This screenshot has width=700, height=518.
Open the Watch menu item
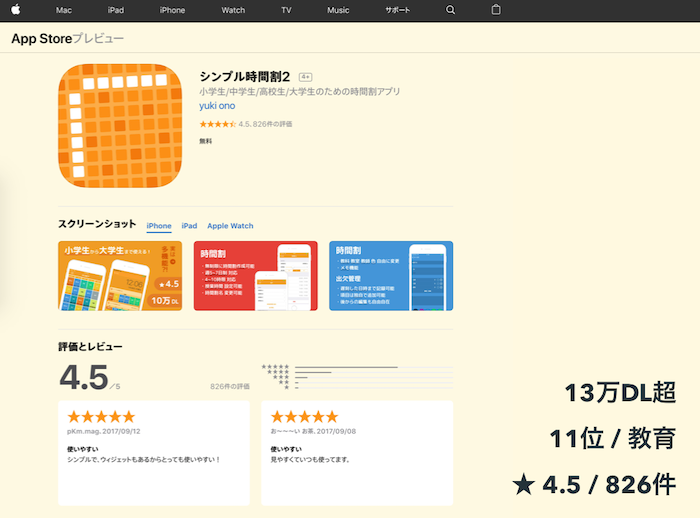pos(233,10)
